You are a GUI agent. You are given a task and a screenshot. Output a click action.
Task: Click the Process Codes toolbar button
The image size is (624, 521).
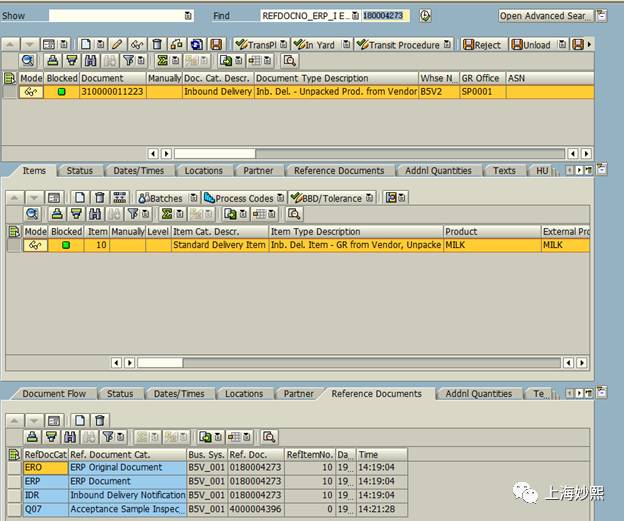pos(238,198)
